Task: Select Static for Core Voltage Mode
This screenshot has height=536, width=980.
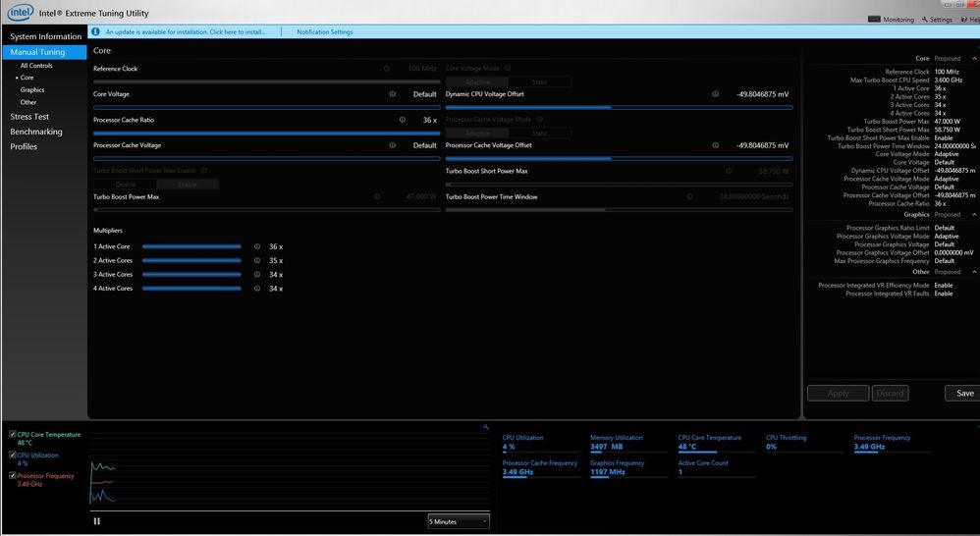Action: 539,81
